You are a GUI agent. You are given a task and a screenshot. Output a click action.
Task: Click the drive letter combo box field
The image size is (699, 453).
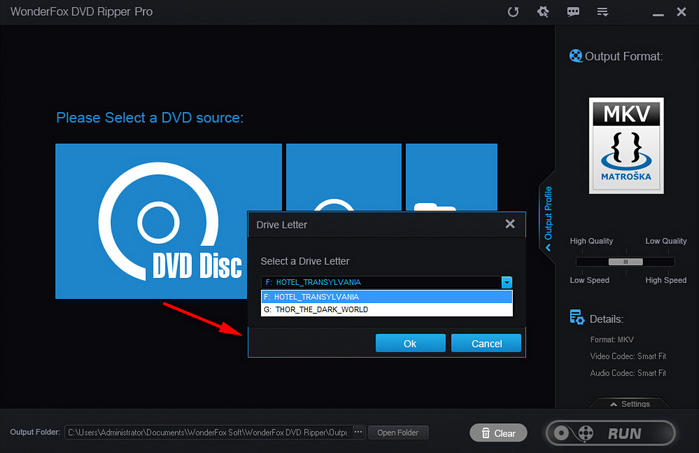387,282
